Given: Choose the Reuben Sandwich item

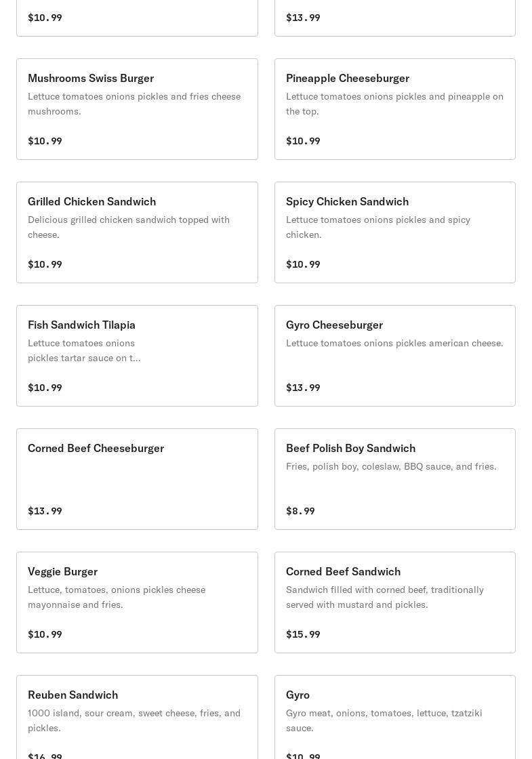Looking at the screenshot, I should tap(137, 718).
